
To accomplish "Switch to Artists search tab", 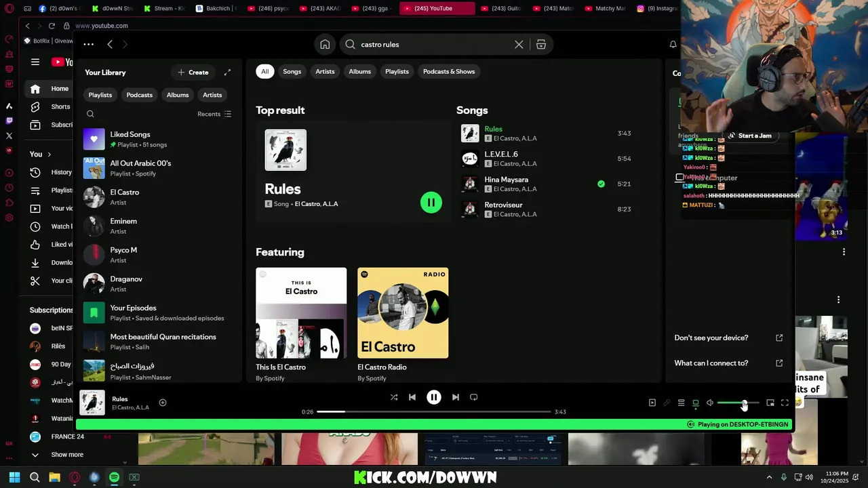I will point(325,71).
